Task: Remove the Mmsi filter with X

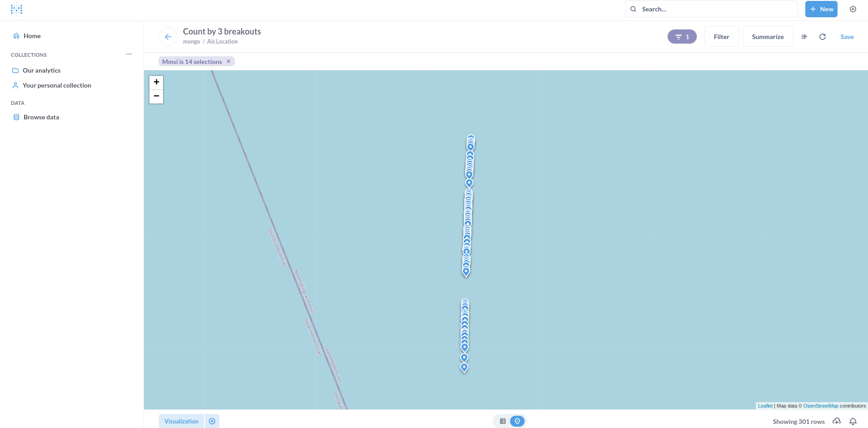Action: pyautogui.click(x=228, y=61)
